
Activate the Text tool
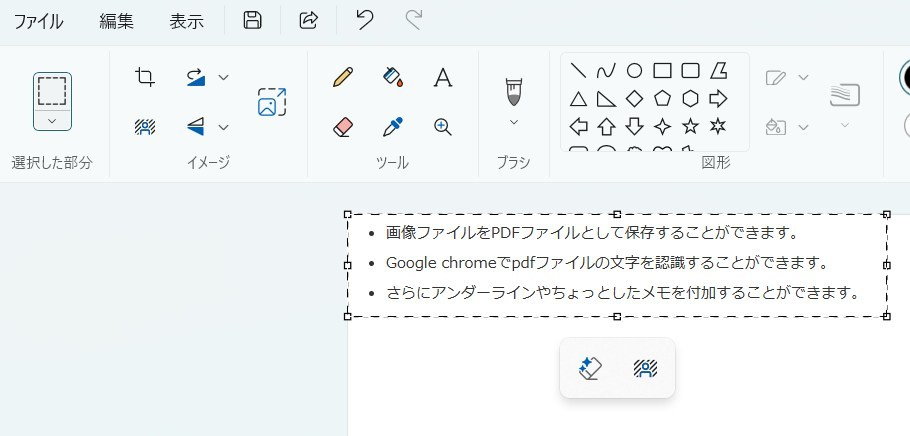coord(442,77)
